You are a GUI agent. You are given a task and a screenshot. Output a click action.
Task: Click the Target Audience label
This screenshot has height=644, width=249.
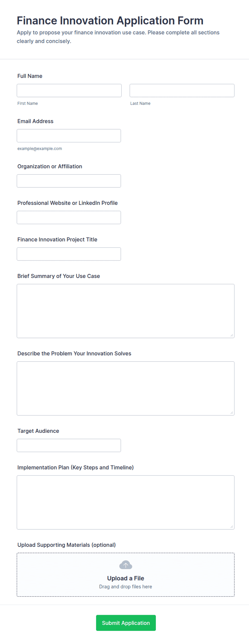point(38,431)
